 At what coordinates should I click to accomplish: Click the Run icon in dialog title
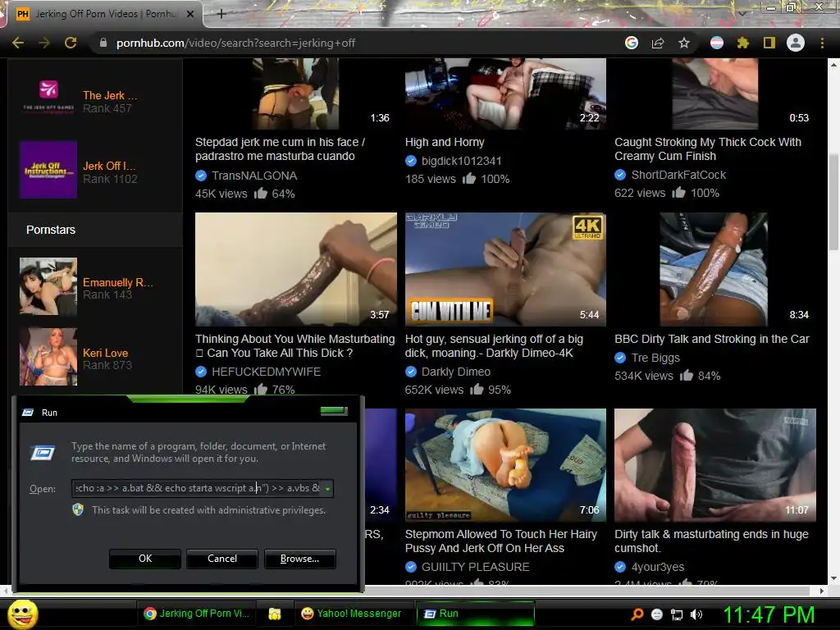(x=28, y=413)
